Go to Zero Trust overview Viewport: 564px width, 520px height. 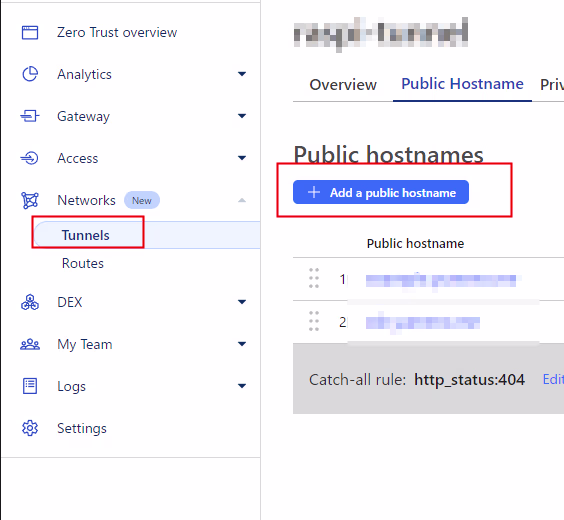[117, 32]
